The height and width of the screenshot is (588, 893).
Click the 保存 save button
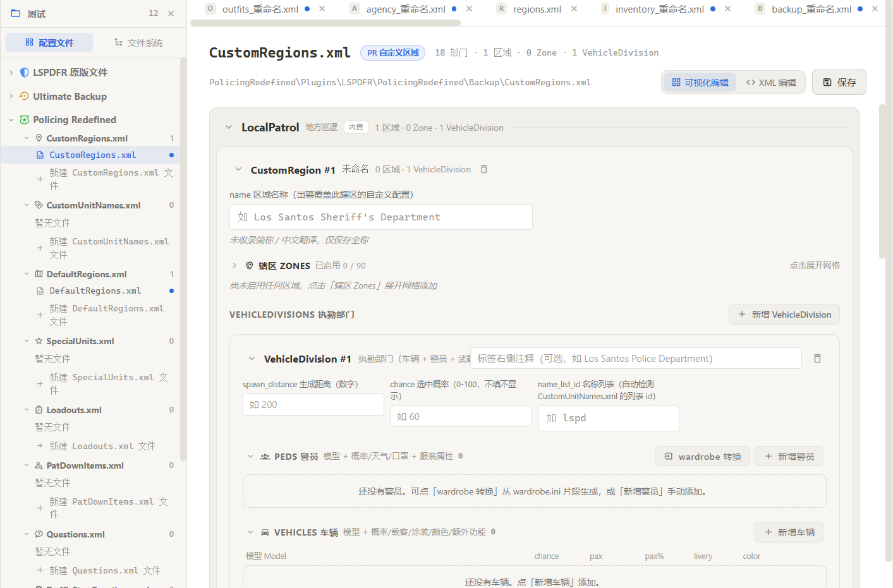(x=839, y=82)
